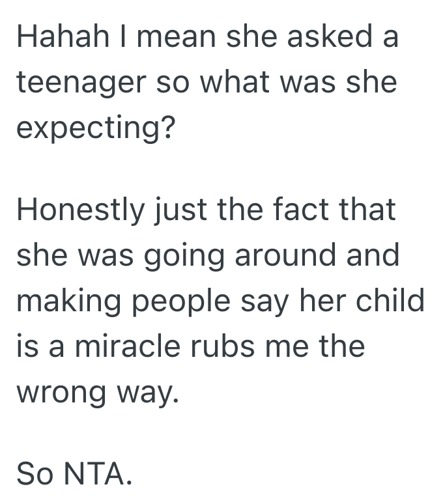Click the "NTA." verdict text
The image size is (443, 504).
click(97, 473)
